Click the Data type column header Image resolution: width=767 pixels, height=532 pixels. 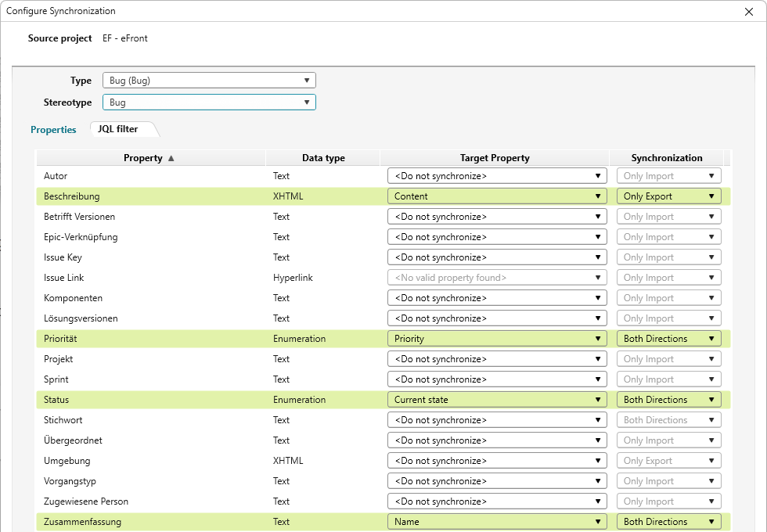coord(322,158)
